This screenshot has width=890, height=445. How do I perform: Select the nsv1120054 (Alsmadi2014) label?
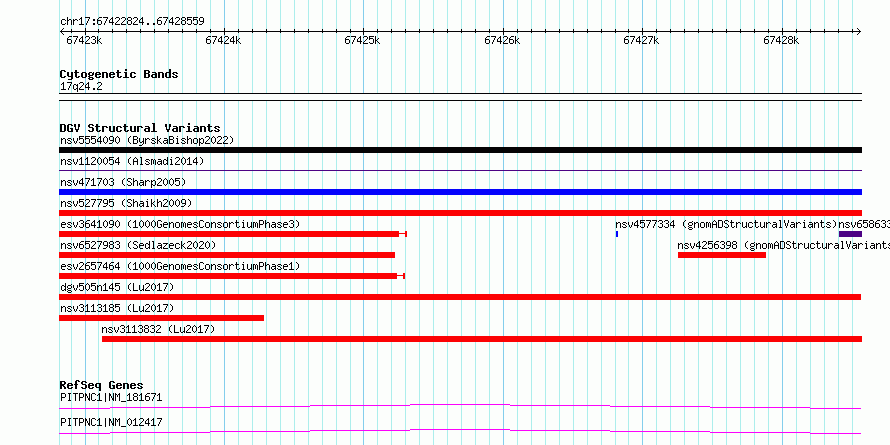[132, 161]
